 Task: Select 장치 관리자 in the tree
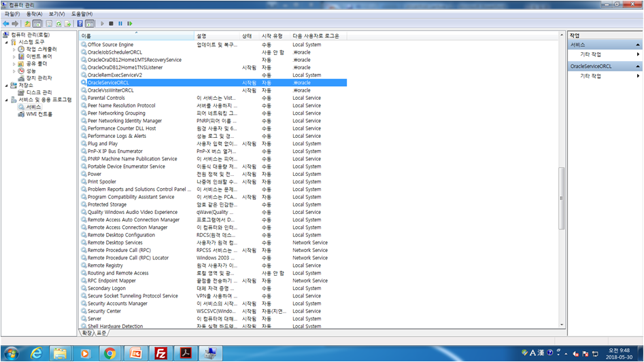39,78
